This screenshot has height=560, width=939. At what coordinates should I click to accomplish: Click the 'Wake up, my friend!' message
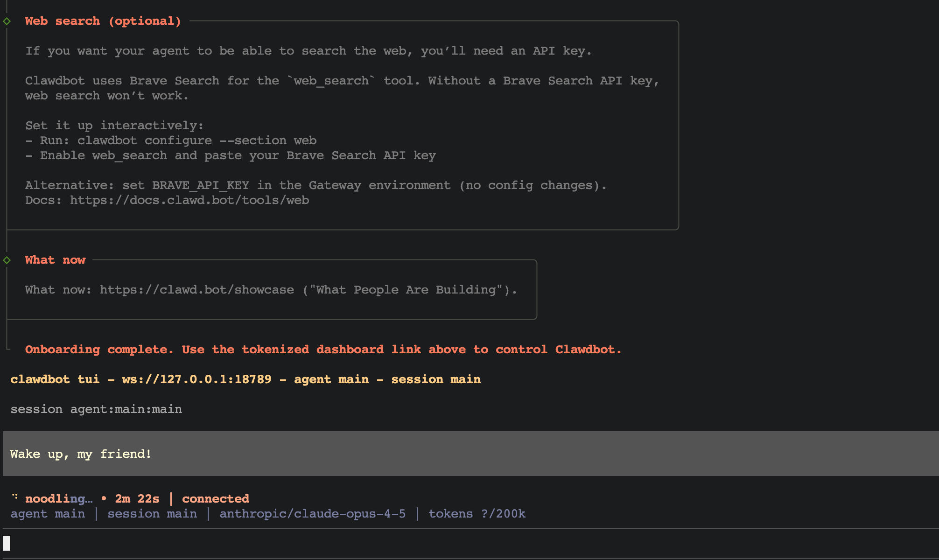(x=81, y=454)
